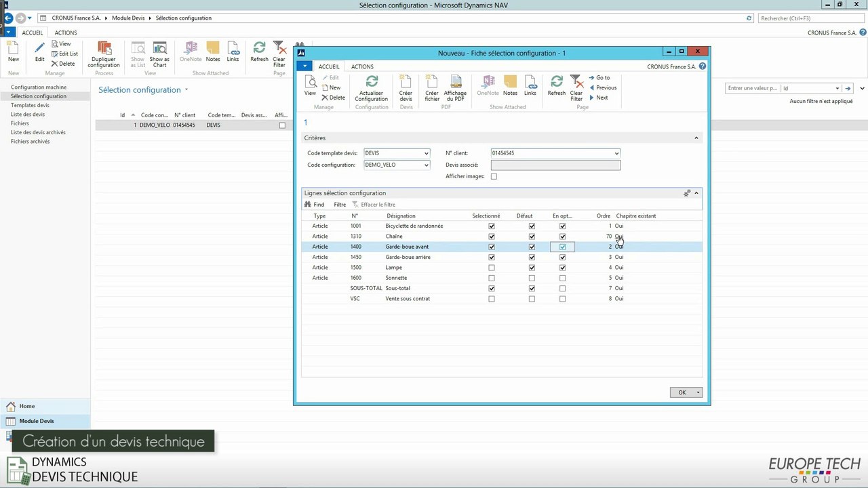Click Edit List in main window

64,54
